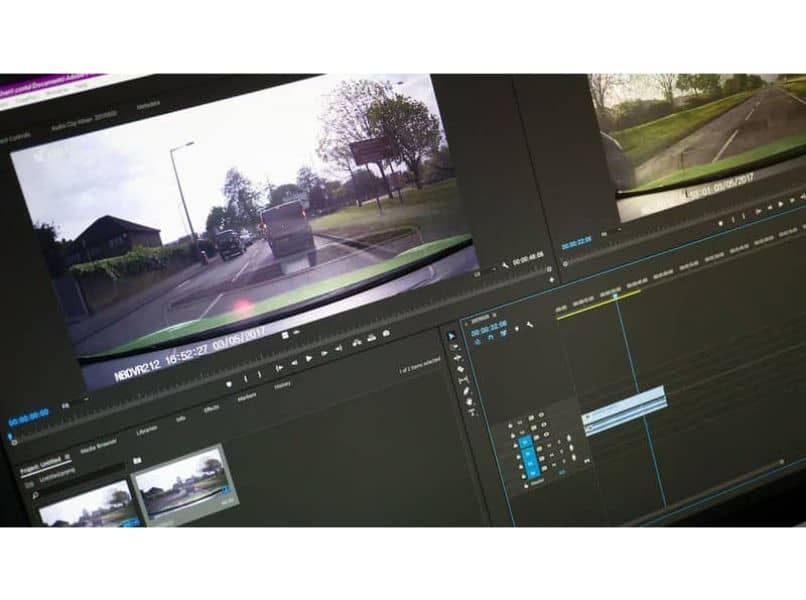Toggle eye visibility of bottom video track

(546, 434)
